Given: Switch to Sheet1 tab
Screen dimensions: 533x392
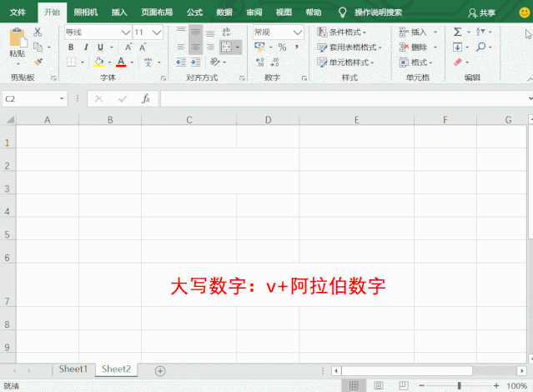Looking at the screenshot, I should 73,369.
